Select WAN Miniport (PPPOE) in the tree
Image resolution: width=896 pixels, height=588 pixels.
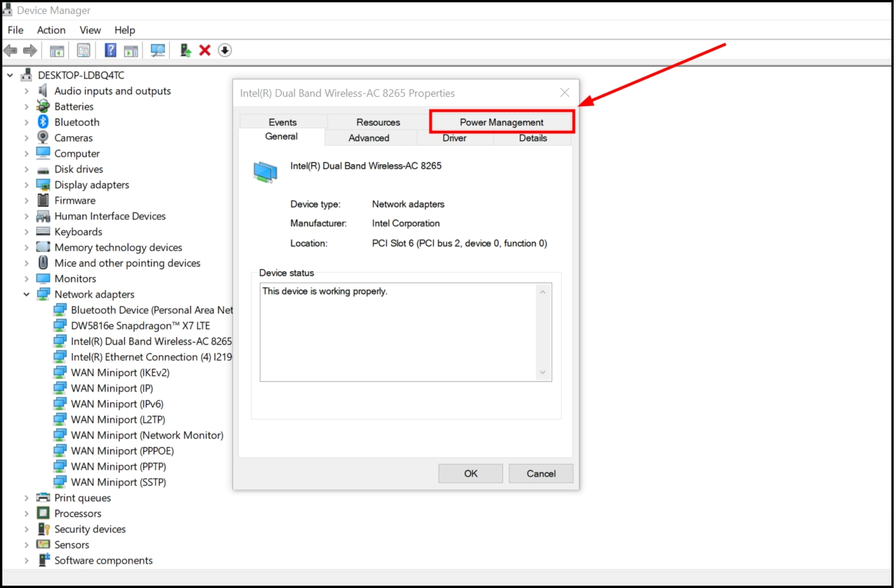[122, 451]
